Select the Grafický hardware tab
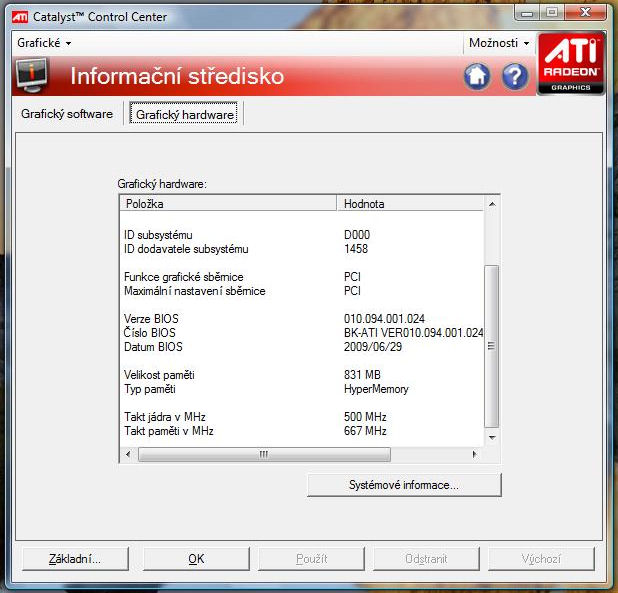The width and height of the screenshot is (618, 593). point(184,114)
